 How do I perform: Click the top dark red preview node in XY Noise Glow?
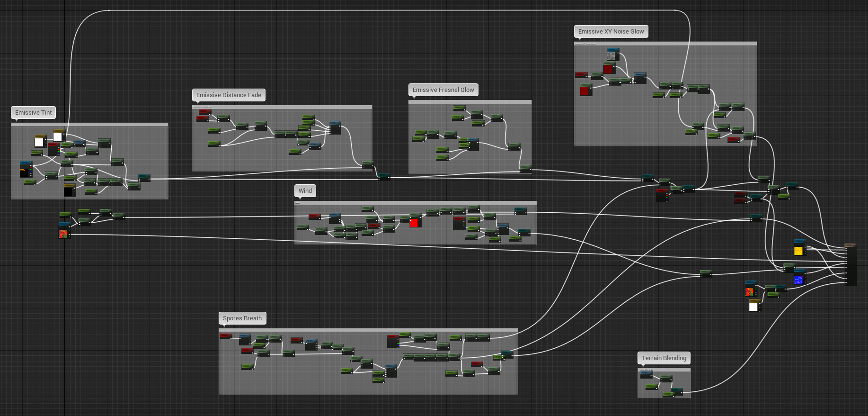click(608, 69)
